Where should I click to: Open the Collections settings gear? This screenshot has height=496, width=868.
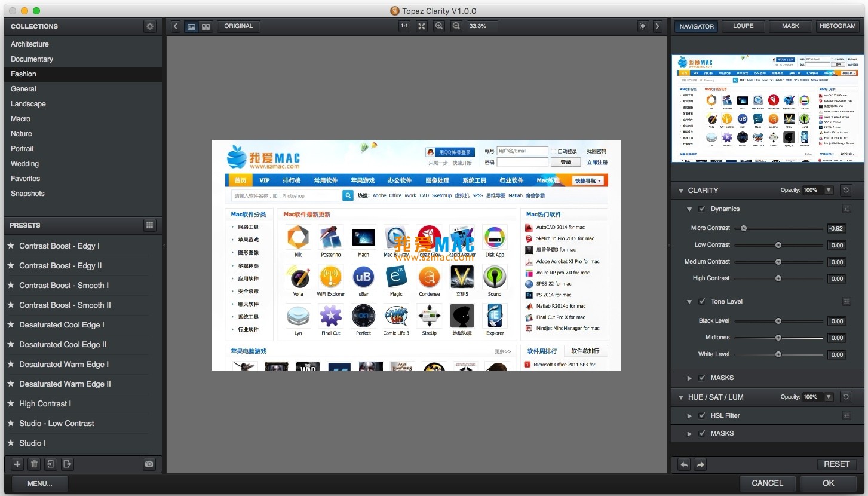click(150, 26)
